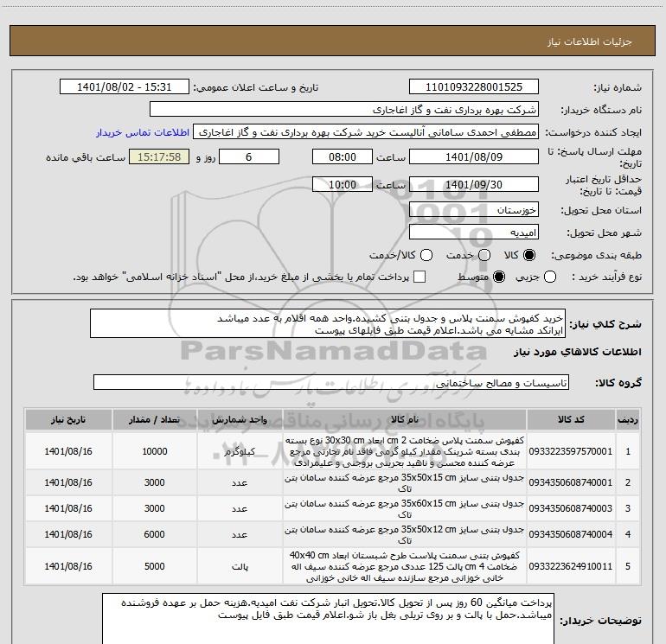Screen dimensions: 666x644
Task: Click the buyer notes text area
Action: 328,618
